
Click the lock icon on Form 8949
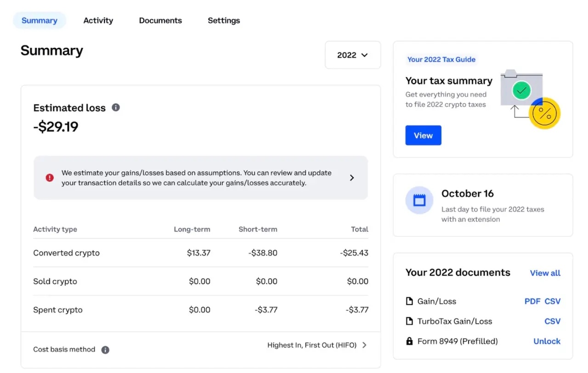pyautogui.click(x=409, y=341)
